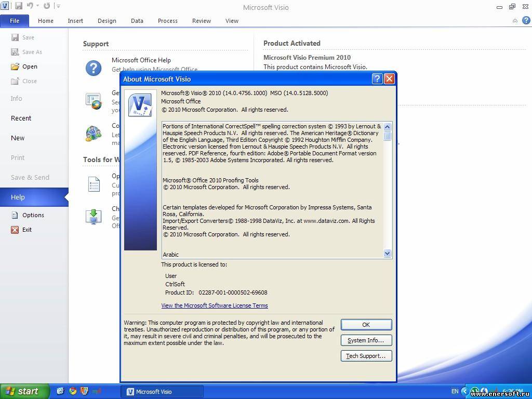
Task: Click the System Info button
Action: click(366, 340)
